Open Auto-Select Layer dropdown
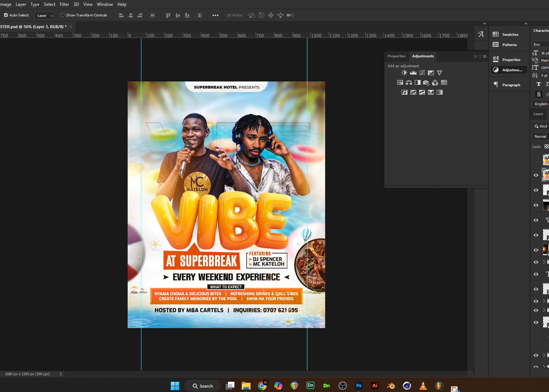 (45, 15)
